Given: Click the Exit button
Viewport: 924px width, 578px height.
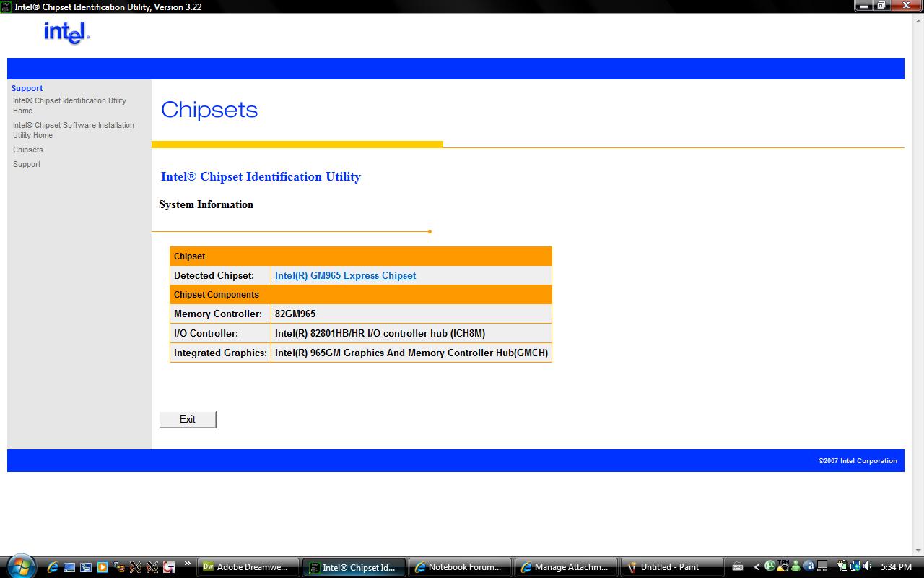Looking at the screenshot, I should tap(188, 419).
